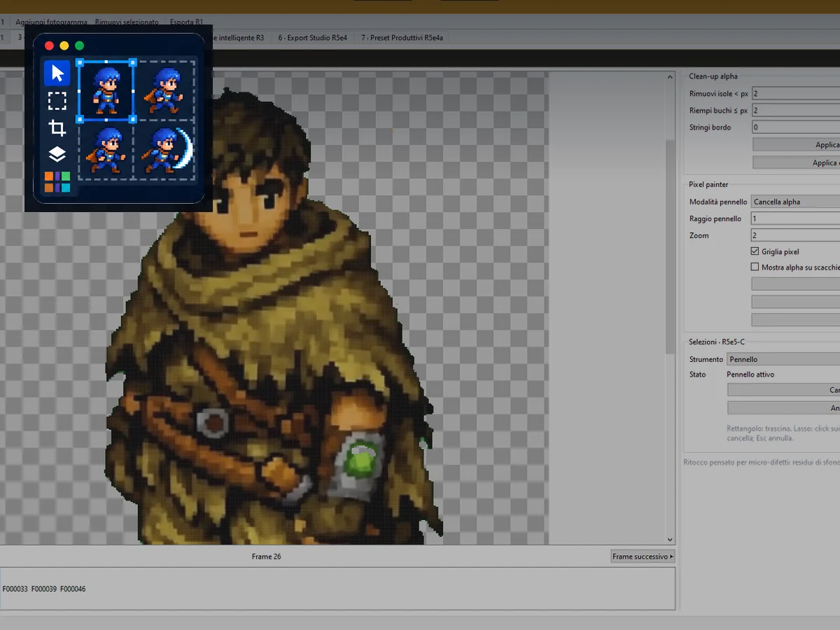Click the Clean-up alpha group heading
Viewport: 840px width, 630px height.
click(x=713, y=76)
